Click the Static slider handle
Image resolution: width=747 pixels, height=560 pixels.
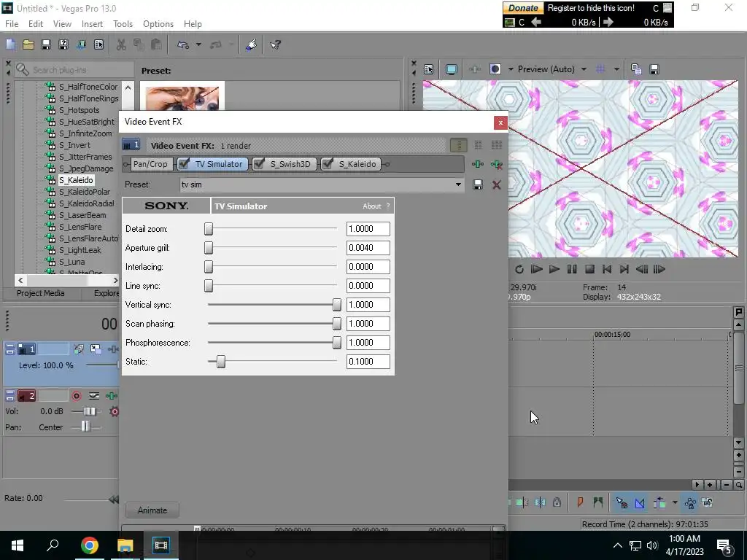[x=220, y=362]
